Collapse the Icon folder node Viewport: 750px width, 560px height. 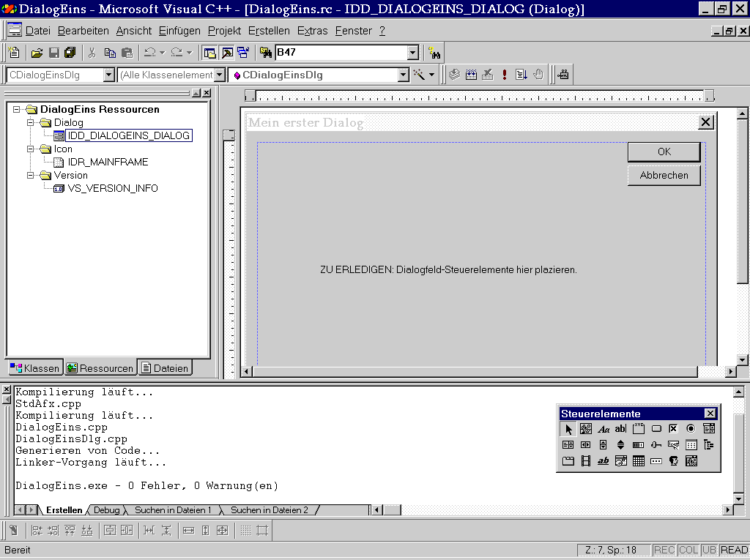click(31, 149)
